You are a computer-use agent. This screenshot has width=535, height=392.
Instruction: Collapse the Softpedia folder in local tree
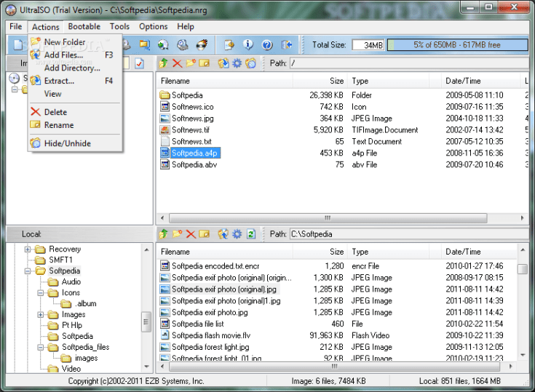point(28,271)
